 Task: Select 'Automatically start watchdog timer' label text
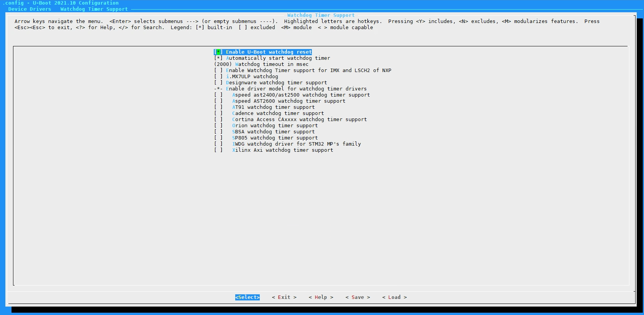pos(278,58)
